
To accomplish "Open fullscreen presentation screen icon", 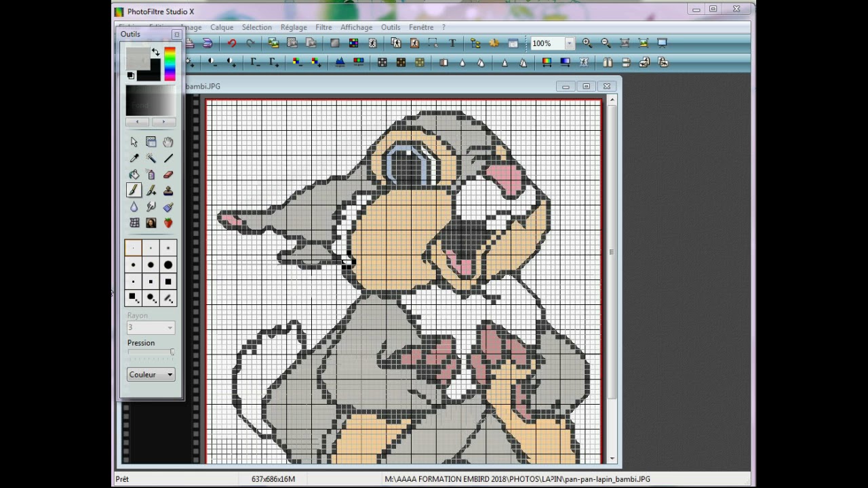I will pos(663,43).
